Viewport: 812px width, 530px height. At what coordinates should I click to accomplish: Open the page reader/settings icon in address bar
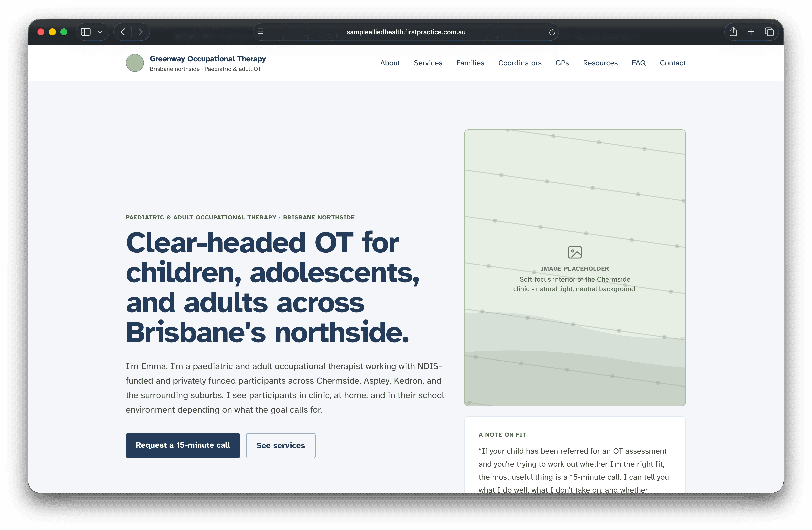point(261,32)
